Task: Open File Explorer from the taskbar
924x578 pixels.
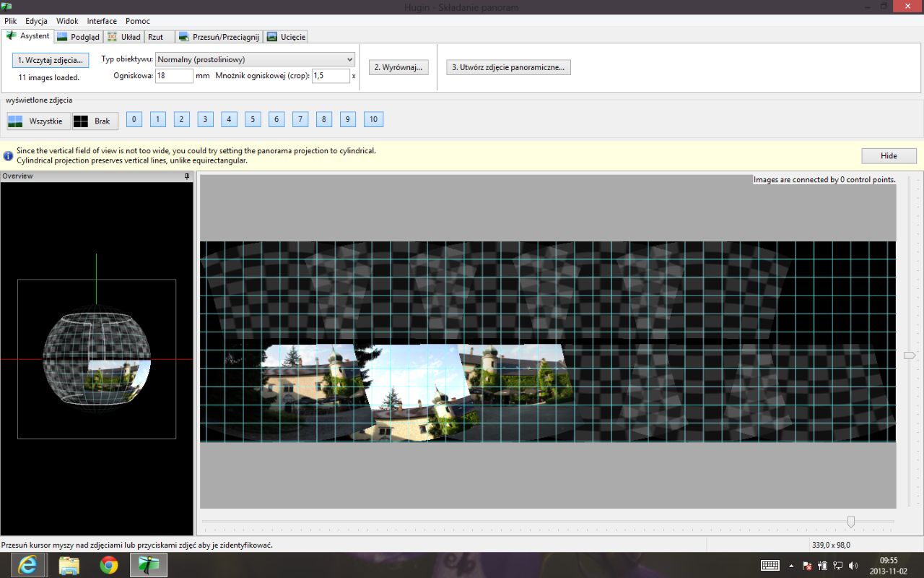Action: click(x=69, y=565)
